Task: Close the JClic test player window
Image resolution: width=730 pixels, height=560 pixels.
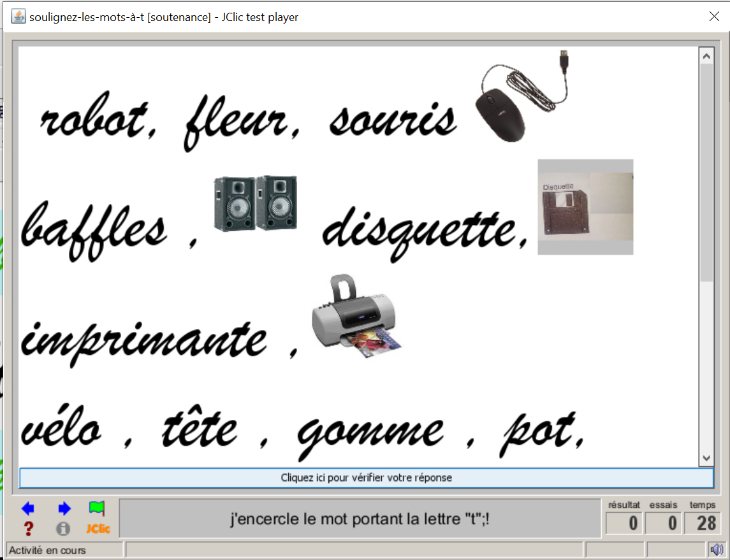Action: point(714,17)
